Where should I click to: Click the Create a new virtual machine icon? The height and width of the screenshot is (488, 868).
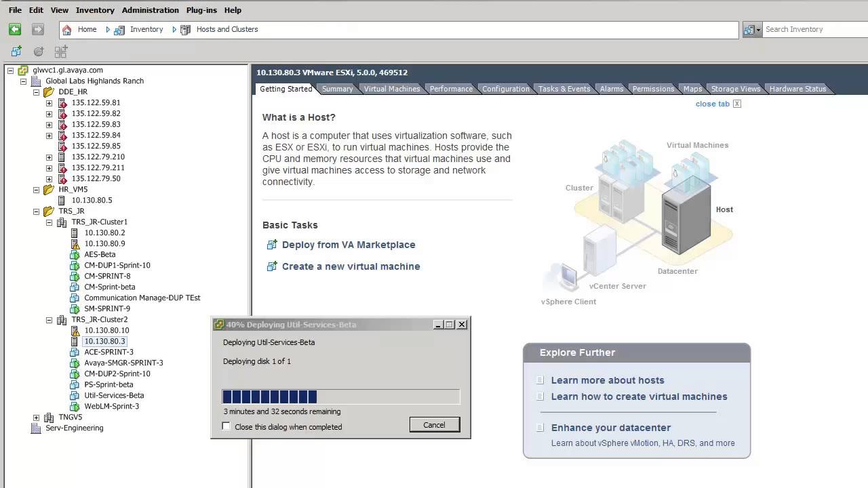coord(272,266)
